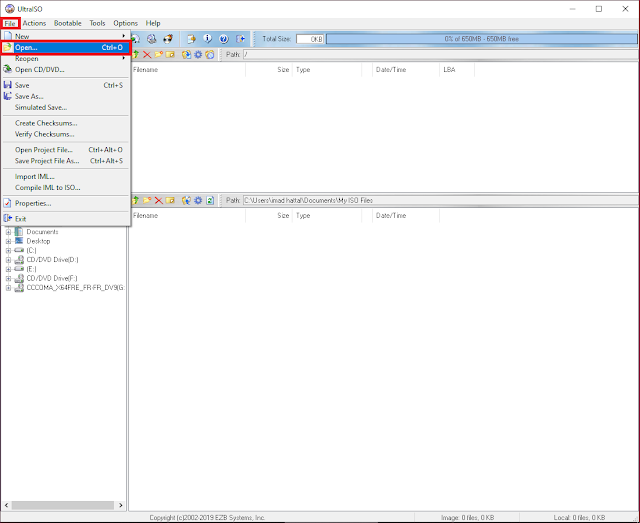The height and width of the screenshot is (523, 640).
Task: Click the tree scrollbar right arrow
Action: point(121,505)
